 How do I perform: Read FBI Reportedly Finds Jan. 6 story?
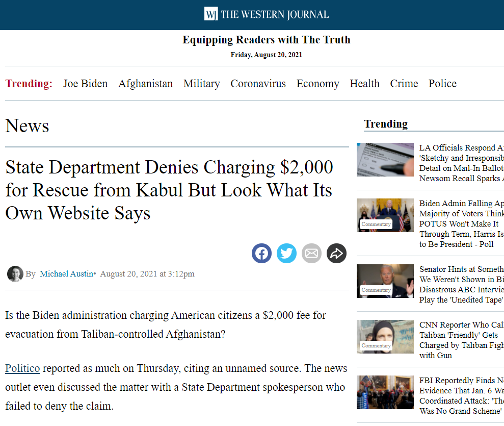tap(462, 396)
